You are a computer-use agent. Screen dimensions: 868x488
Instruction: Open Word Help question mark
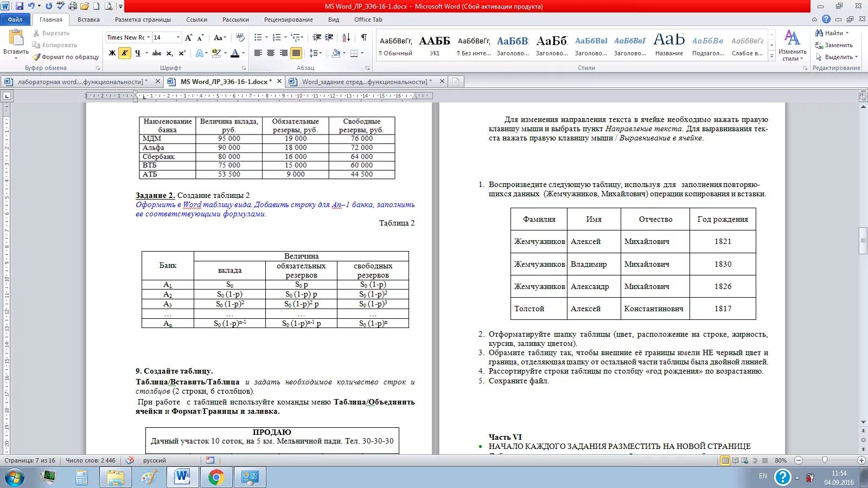click(826, 19)
